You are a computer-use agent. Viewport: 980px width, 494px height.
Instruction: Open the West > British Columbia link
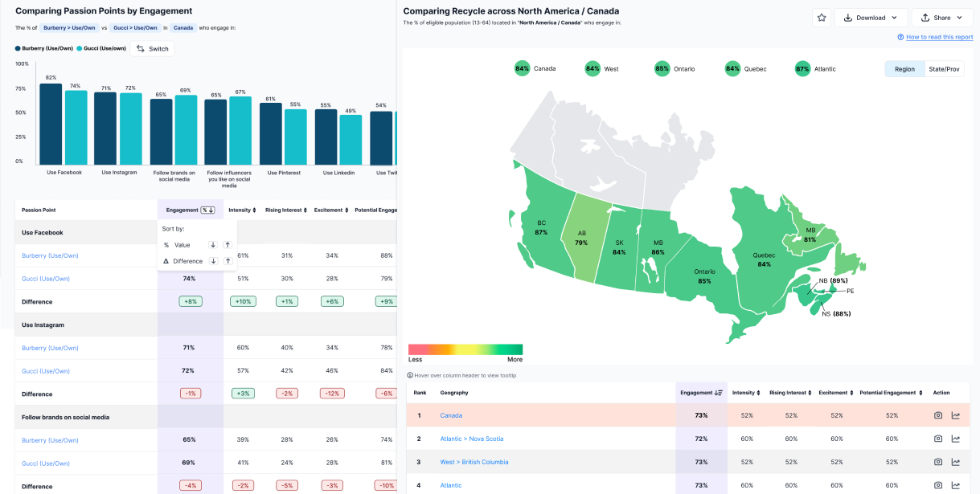[474, 462]
